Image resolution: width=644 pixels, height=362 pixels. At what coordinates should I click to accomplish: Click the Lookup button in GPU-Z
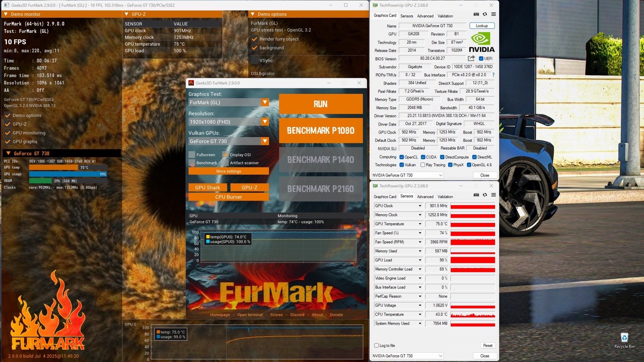(482, 26)
